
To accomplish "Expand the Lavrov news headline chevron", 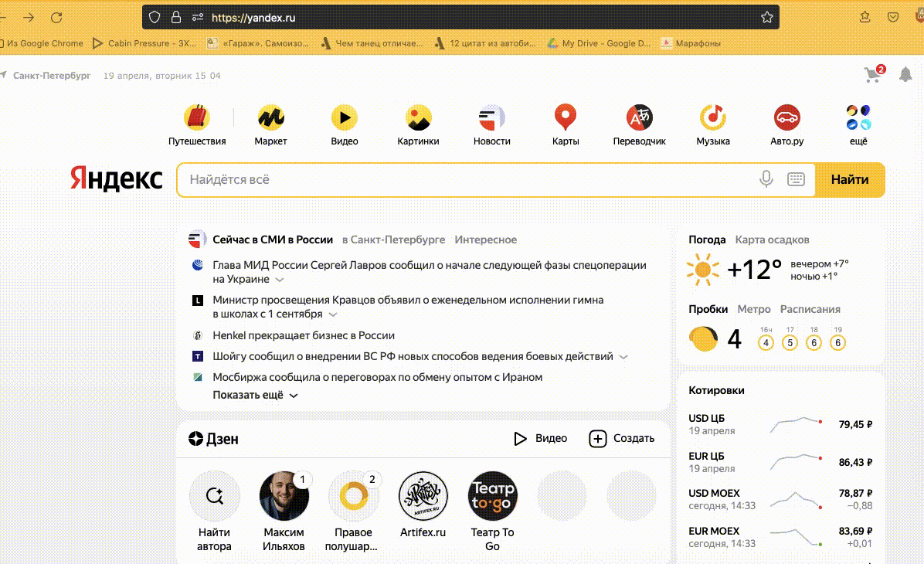I will [280, 280].
